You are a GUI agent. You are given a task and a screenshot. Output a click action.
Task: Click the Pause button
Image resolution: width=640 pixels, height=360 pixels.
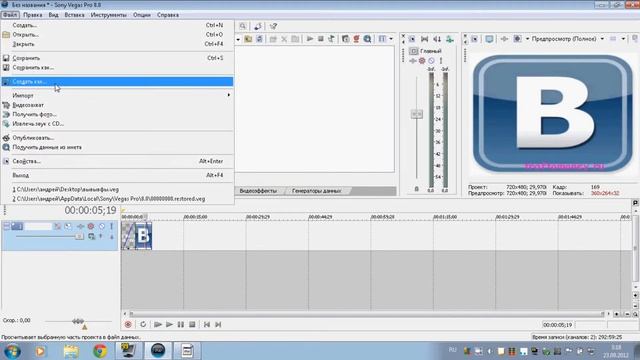[180, 324]
